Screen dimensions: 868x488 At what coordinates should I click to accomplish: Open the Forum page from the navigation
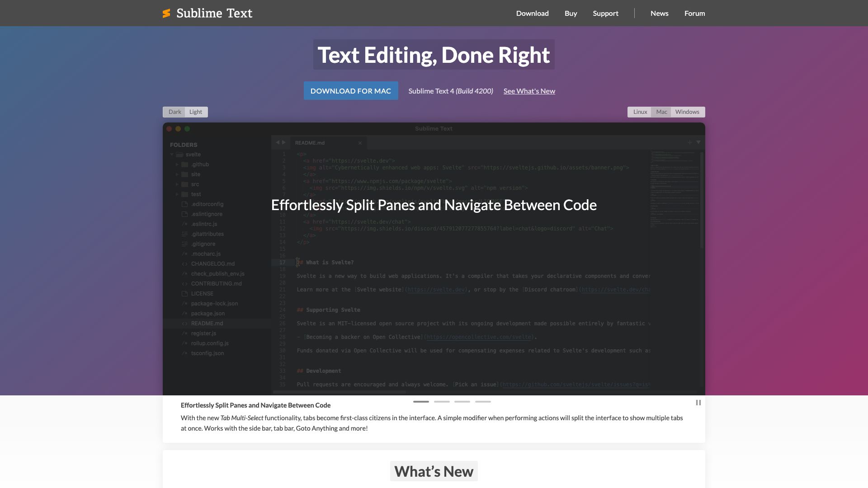[x=694, y=13]
